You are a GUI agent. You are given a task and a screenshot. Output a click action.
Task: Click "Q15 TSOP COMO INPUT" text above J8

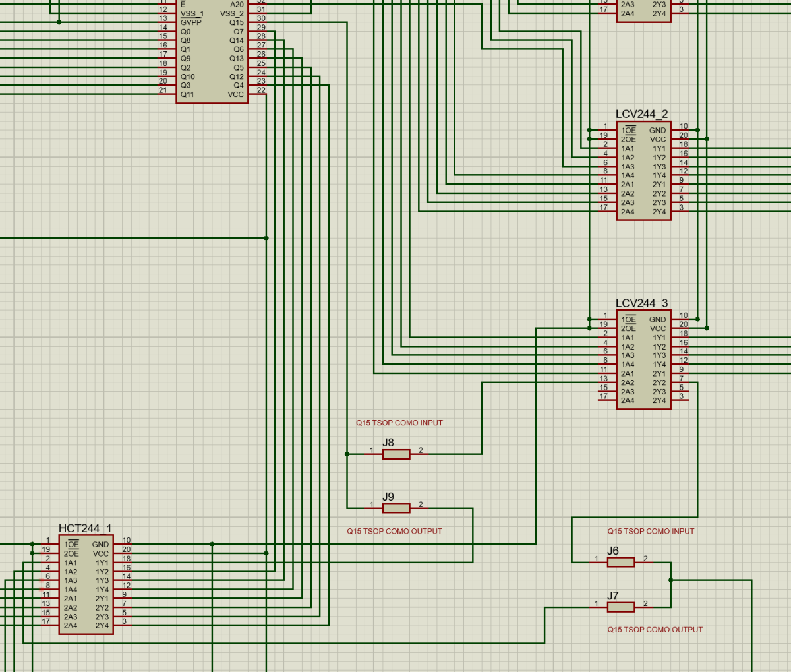click(399, 423)
